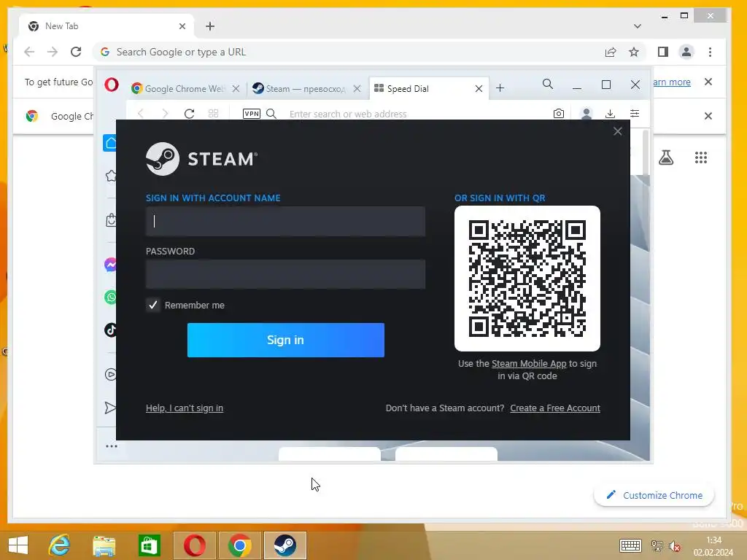Switch to Steam via taskbar icon

point(285,545)
